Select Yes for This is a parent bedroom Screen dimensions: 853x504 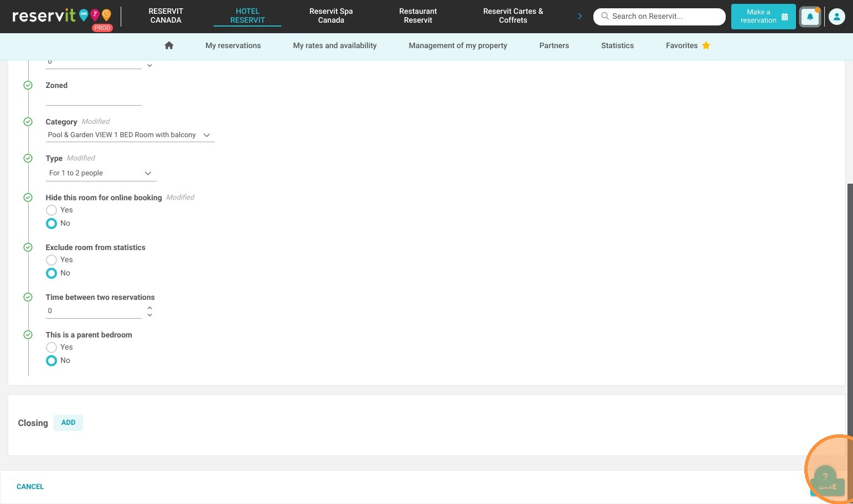point(51,347)
